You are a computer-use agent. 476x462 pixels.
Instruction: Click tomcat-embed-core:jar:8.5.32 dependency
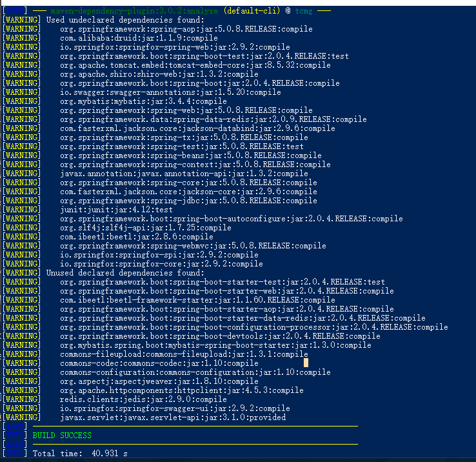coord(195,65)
